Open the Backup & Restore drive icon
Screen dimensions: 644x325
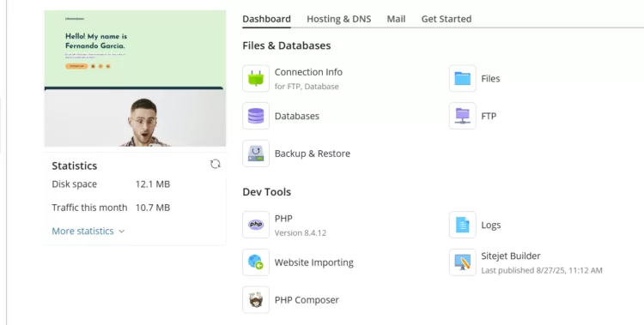tap(256, 153)
